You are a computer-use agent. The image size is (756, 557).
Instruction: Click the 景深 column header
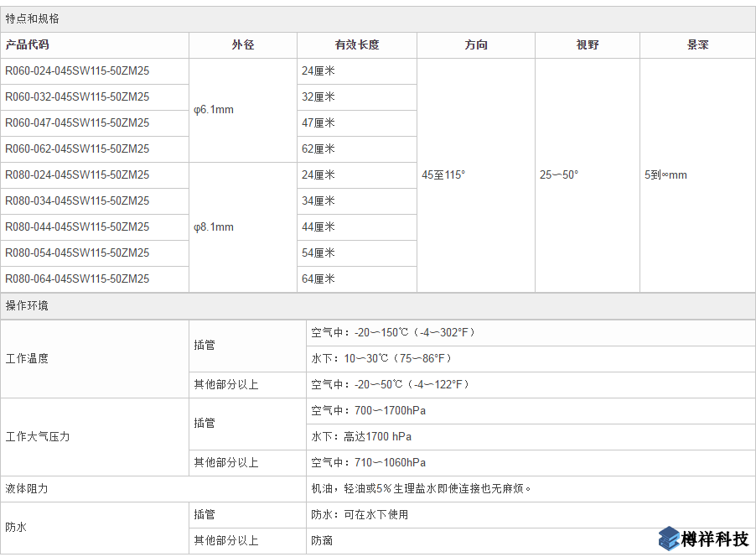pos(697,45)
